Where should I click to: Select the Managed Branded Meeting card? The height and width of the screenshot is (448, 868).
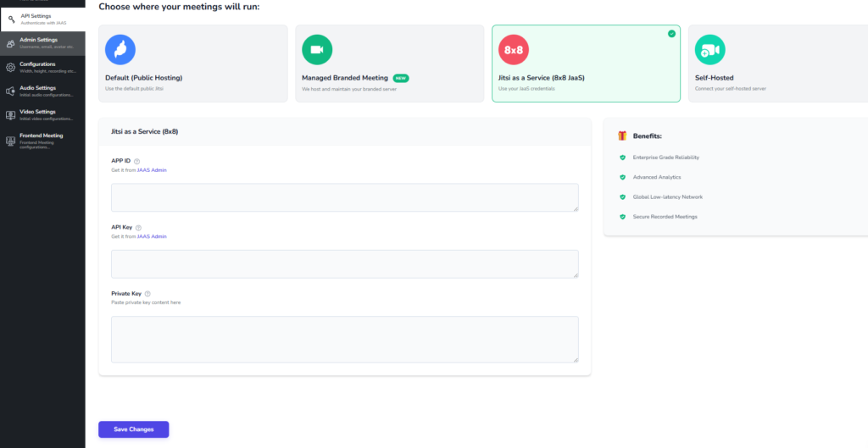tap(390, 64)
